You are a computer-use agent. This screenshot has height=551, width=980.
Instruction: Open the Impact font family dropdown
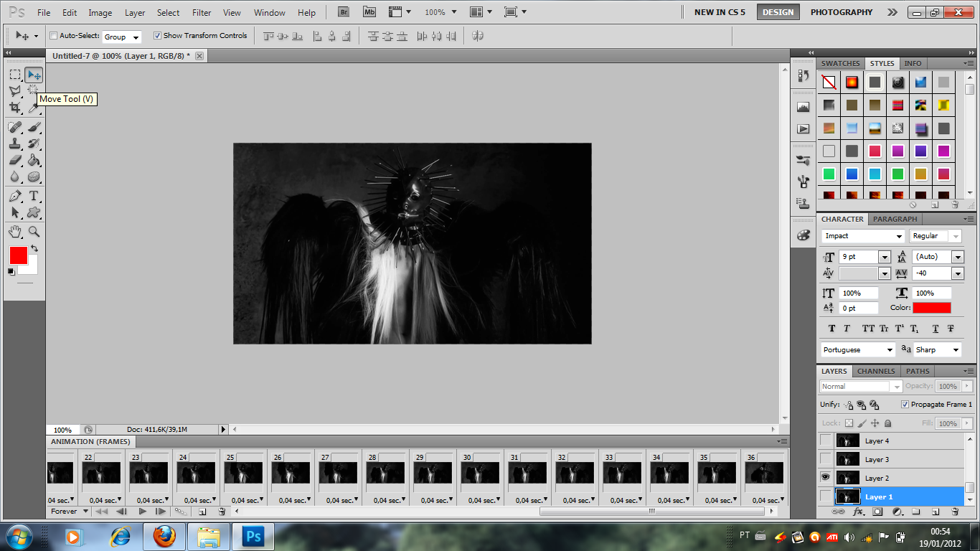click(x=899, y=236)
